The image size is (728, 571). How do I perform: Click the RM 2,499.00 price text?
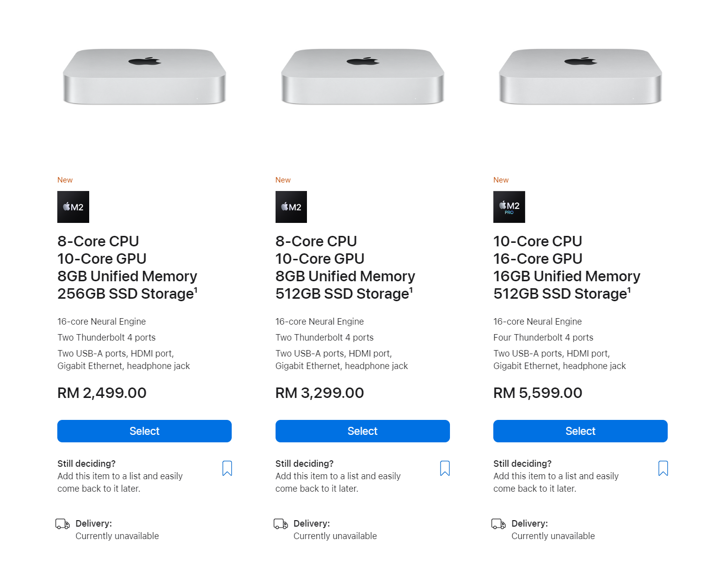(102, 393)
